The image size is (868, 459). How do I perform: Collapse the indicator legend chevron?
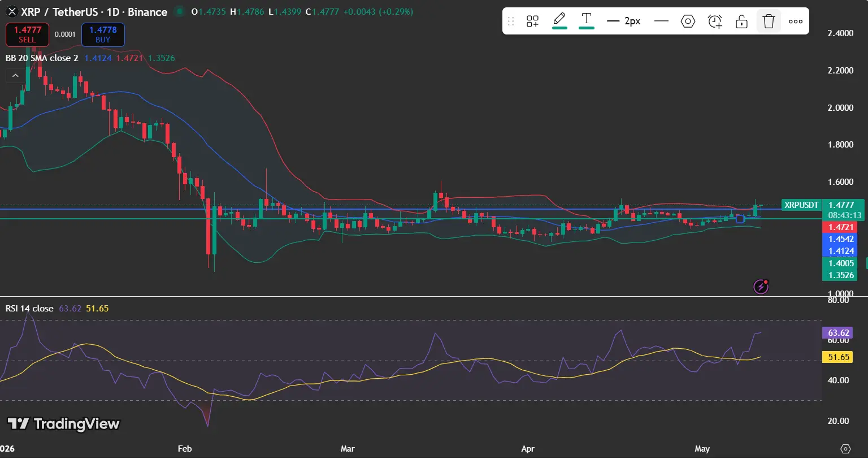pyautogui.click(x=15, y=75)
